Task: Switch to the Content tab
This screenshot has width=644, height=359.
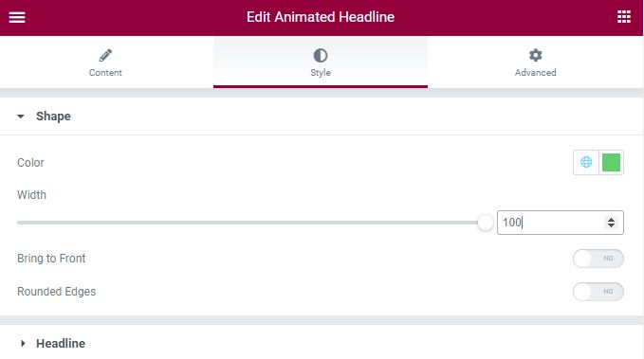Action: click(x=106, y=63)
